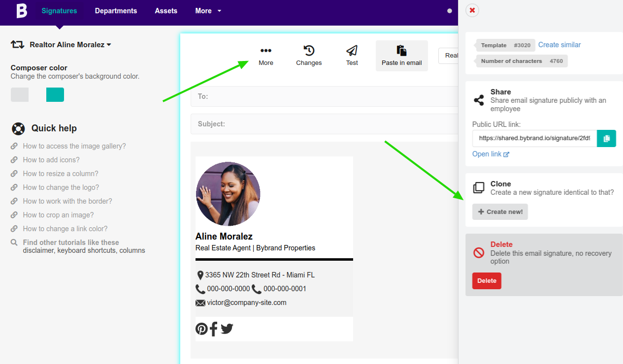The width and height of the screenshot is (623, 364).
Task: Click the Paste in email icon
Action: (401, 51)
